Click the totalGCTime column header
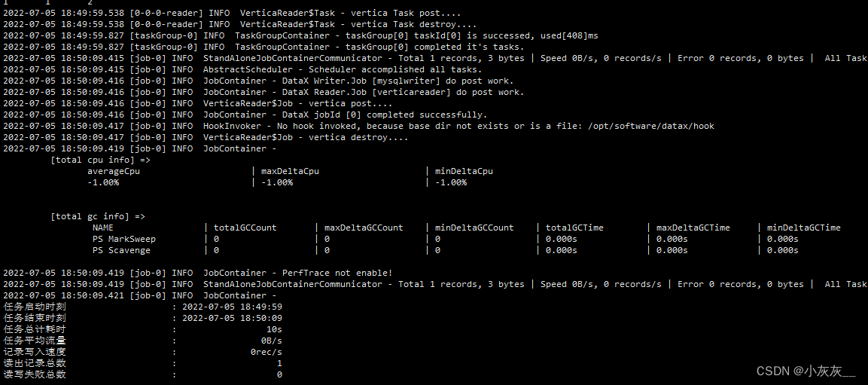Image resolution: width=868 pixels, height=385 pixels. (575, 228)
